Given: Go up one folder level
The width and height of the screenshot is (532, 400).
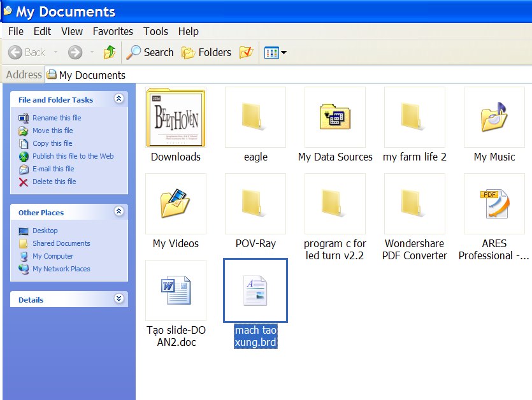Looking at the screenshot, I should (x=109, y=52).
